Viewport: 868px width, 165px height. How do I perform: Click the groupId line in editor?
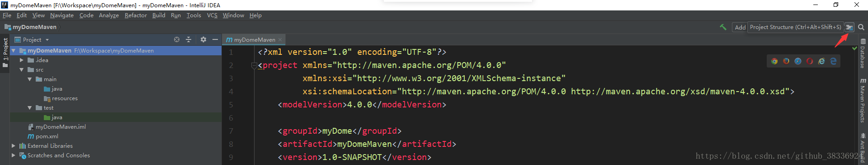pyautogui.click(x=340, y=131)
